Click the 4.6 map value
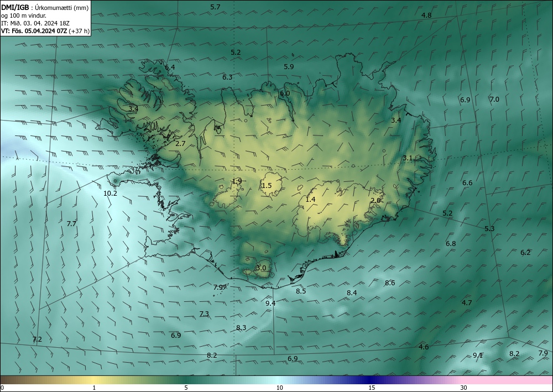Viewport: 553px width, 392px height. point(424,347)
